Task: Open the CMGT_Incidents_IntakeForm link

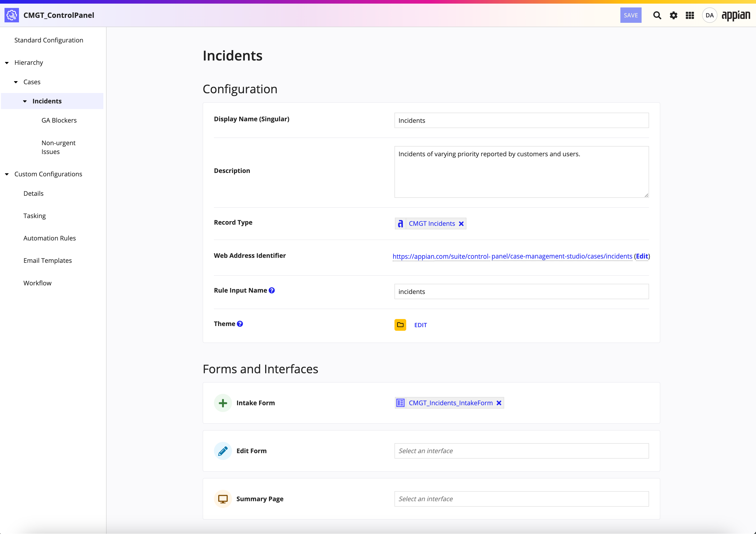Action: pyautogui.click(x=451, y=403)
